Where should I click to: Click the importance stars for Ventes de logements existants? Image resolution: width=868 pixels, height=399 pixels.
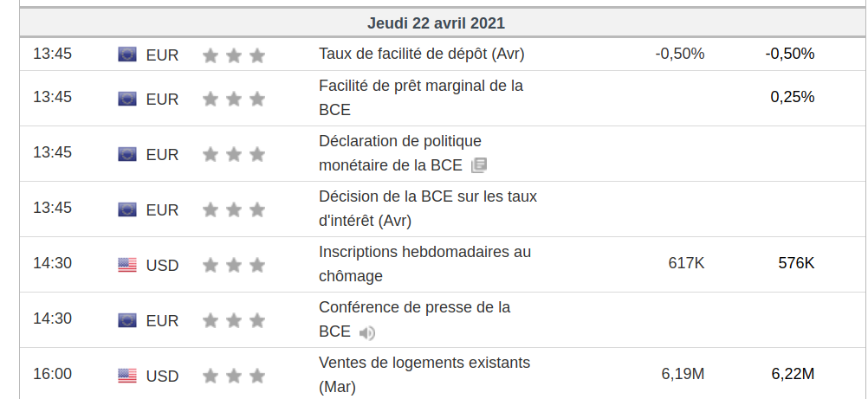pos(233,376)
